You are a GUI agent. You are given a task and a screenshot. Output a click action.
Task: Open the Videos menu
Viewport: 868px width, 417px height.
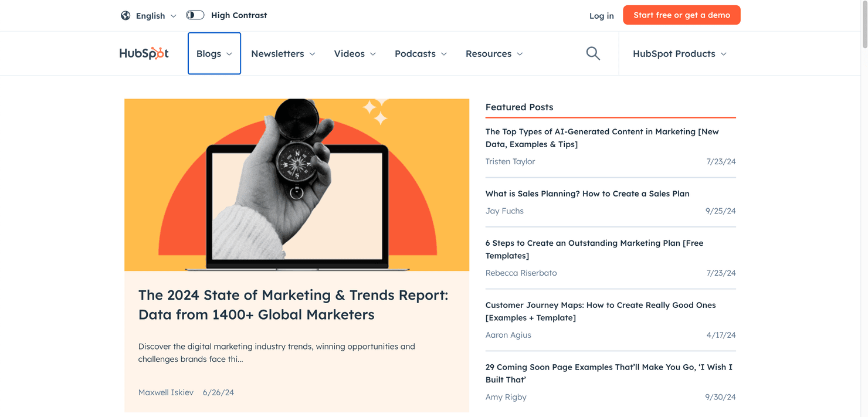click(355, 53)
